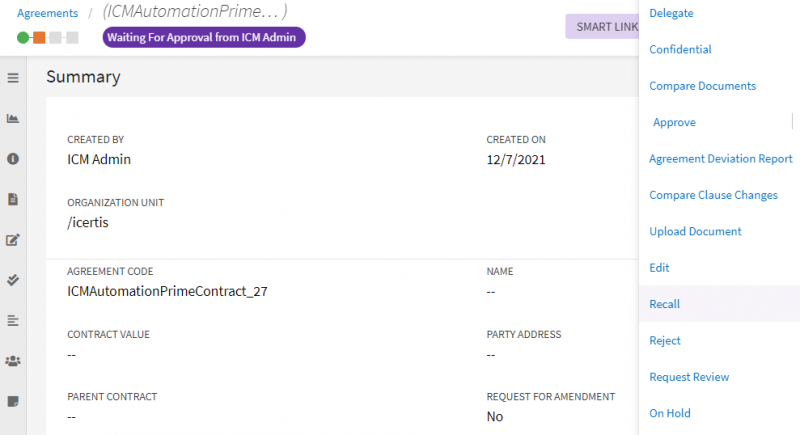This screenshot has height=435, width=800.
Task: Click the SMART LINK button
Action: pyautogui.click(x=603, y=27)
